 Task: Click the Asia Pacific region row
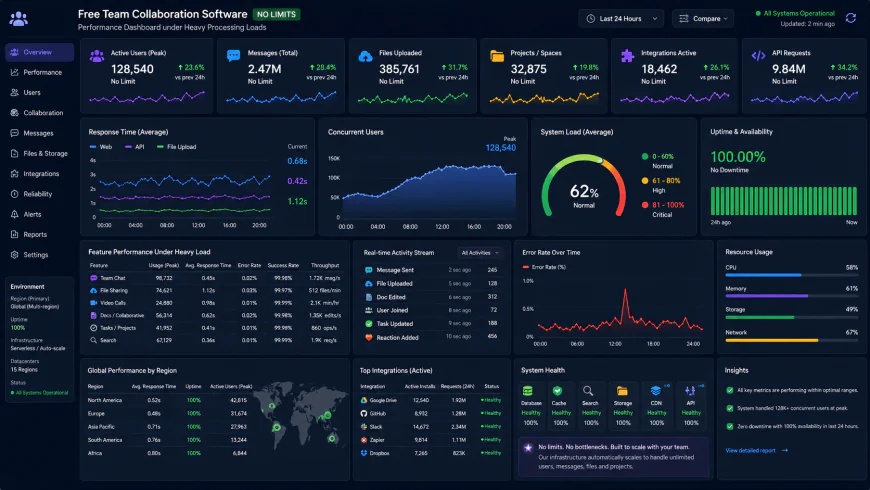click(x=169, y=427)
